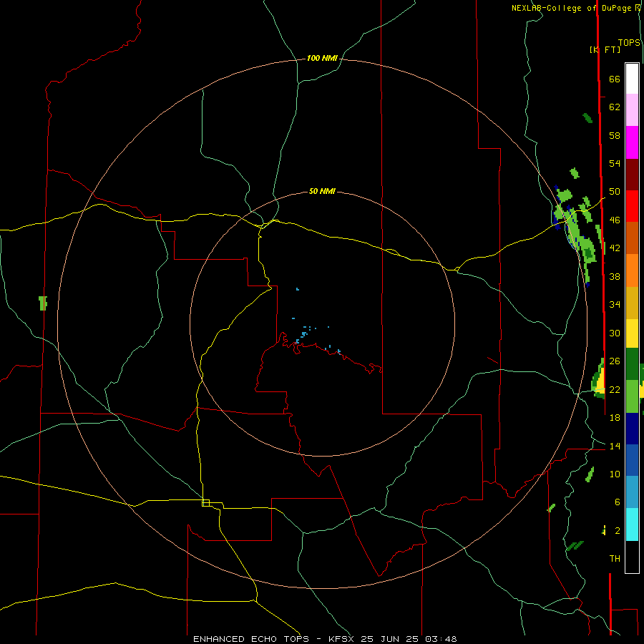Click the isolated green echo at far left
Viewport: 644px width, 644px height.
point(43,303)
